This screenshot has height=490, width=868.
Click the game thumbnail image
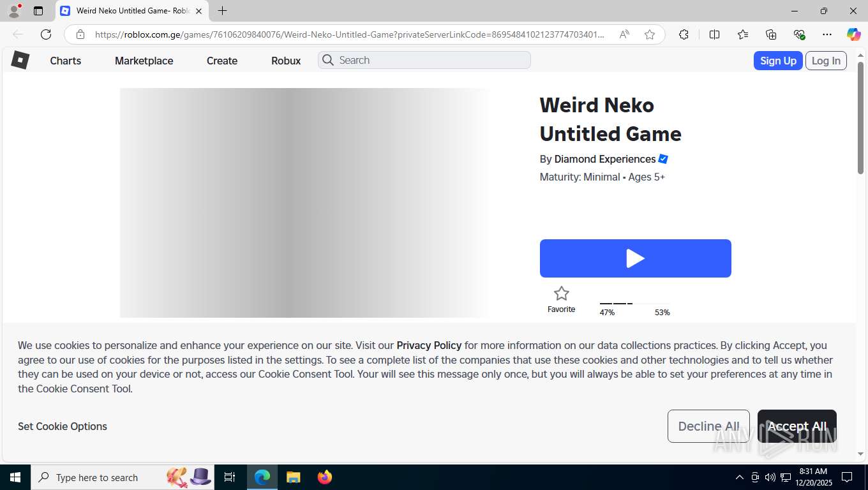[306, 203]
